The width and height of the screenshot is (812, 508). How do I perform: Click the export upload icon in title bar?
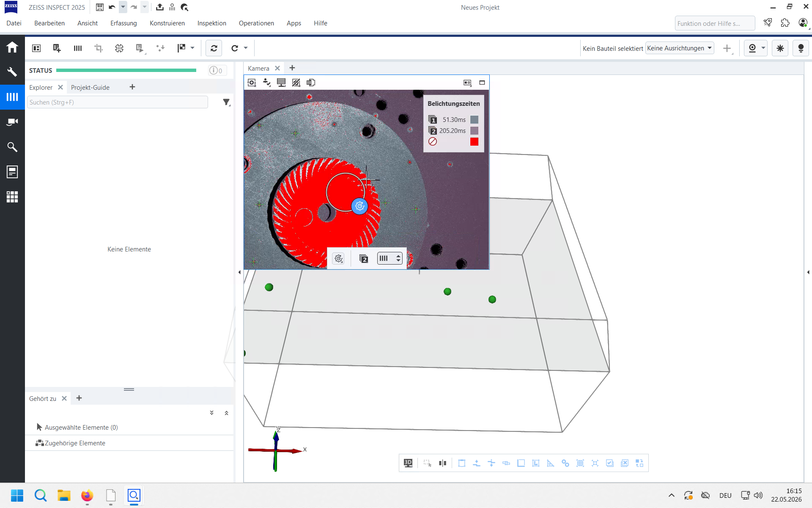160,7
